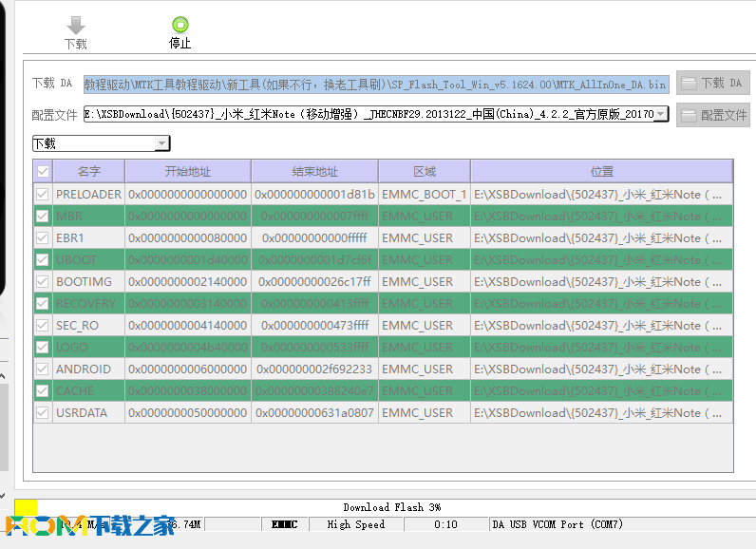Screen dimensions: 756x549
Task: Click the 开始地址 column header
Action: point(188,172)
